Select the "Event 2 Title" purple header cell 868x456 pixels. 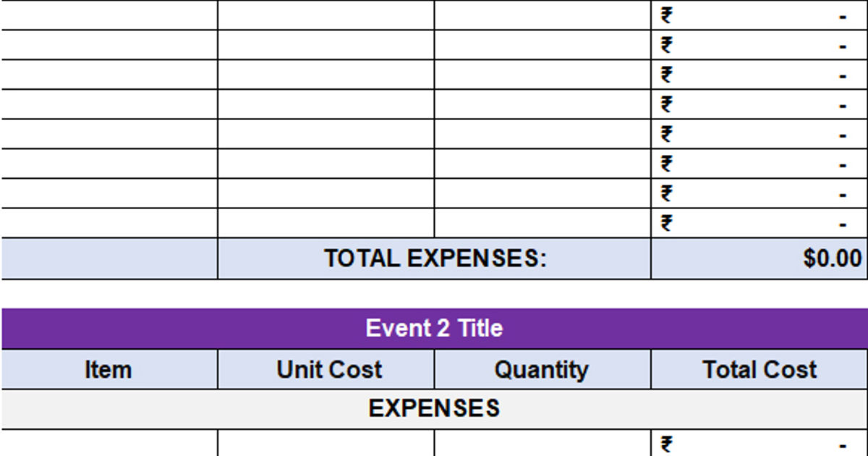point(434,329)
